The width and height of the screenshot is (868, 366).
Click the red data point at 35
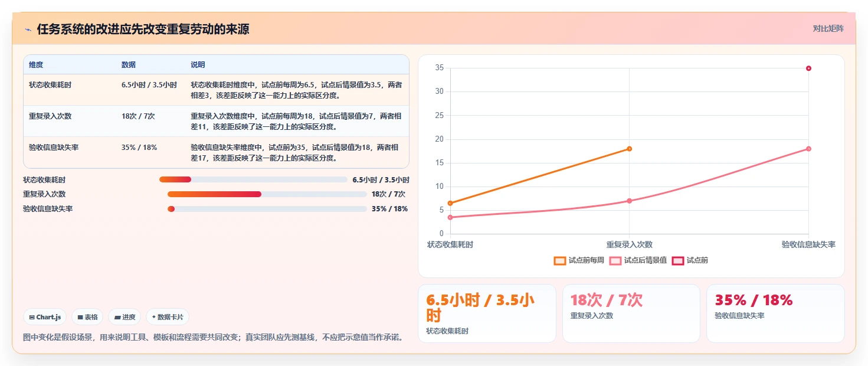(x=808, y=68)
